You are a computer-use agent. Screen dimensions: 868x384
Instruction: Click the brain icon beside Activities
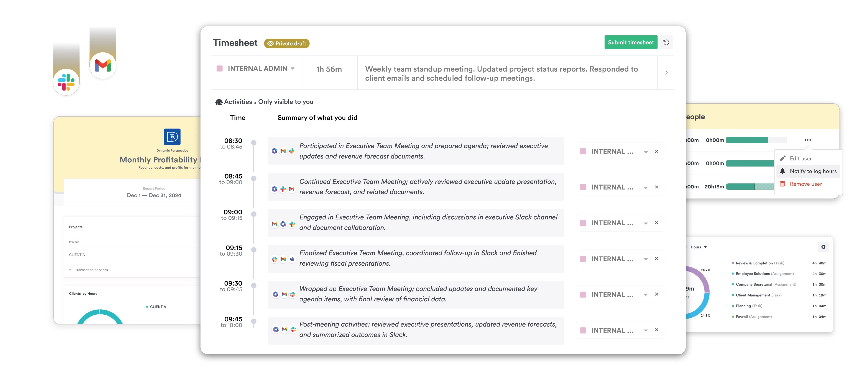pyautogui.click(x=219, y=102)
